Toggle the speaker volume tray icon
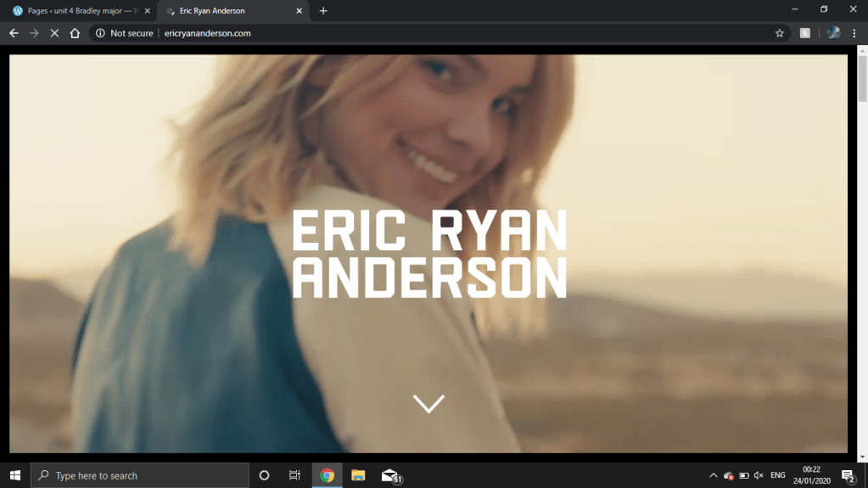Screen dimensions: 868x488 click(759, 475)
